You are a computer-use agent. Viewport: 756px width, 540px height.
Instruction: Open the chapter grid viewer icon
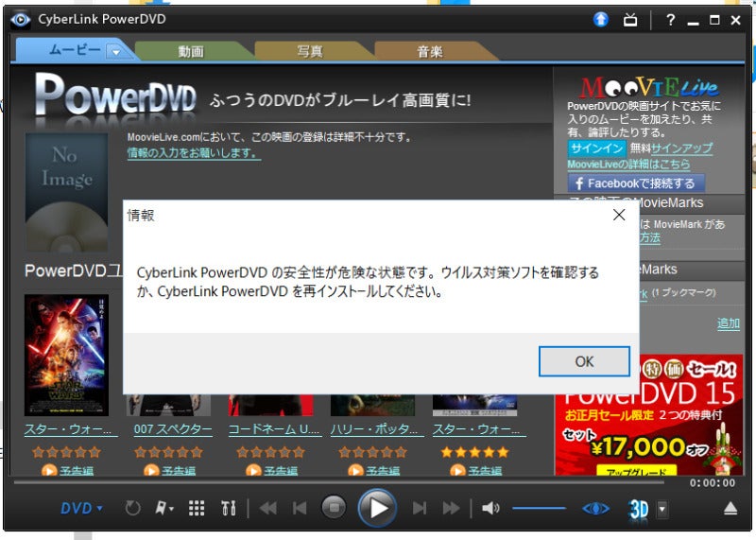(197, 508)
